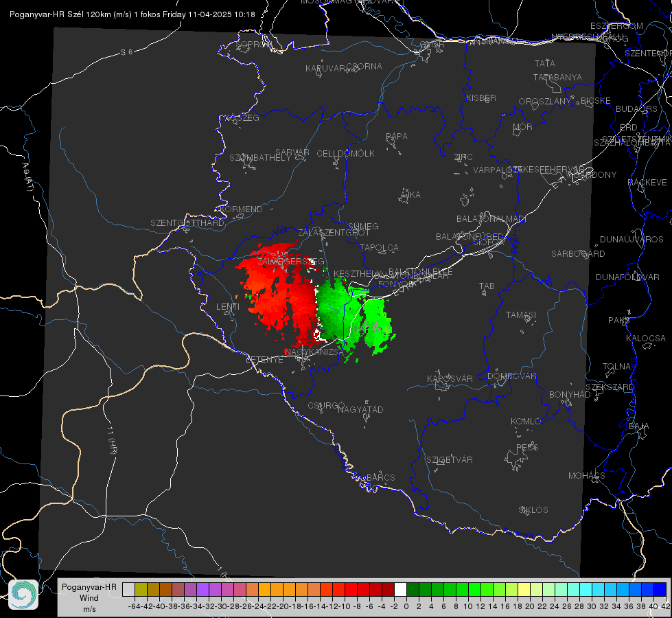Click the BICSKE label

point(596,100)
